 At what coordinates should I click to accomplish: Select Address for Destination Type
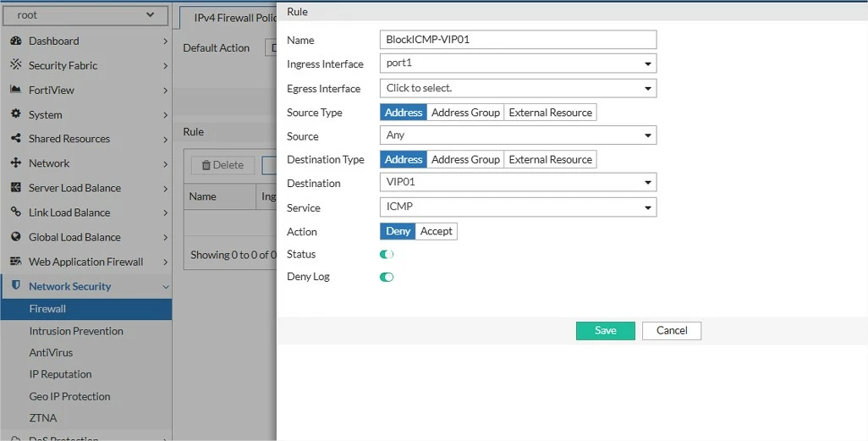point(404,160)
